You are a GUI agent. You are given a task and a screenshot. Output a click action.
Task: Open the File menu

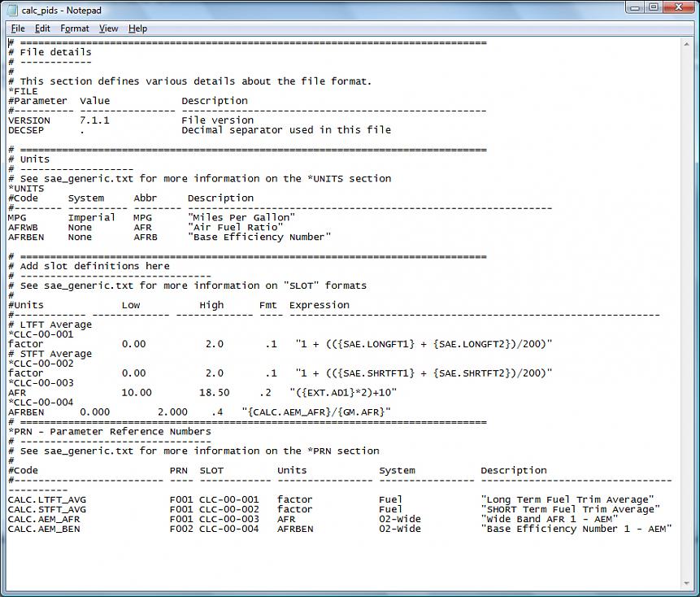click(17, 28)
